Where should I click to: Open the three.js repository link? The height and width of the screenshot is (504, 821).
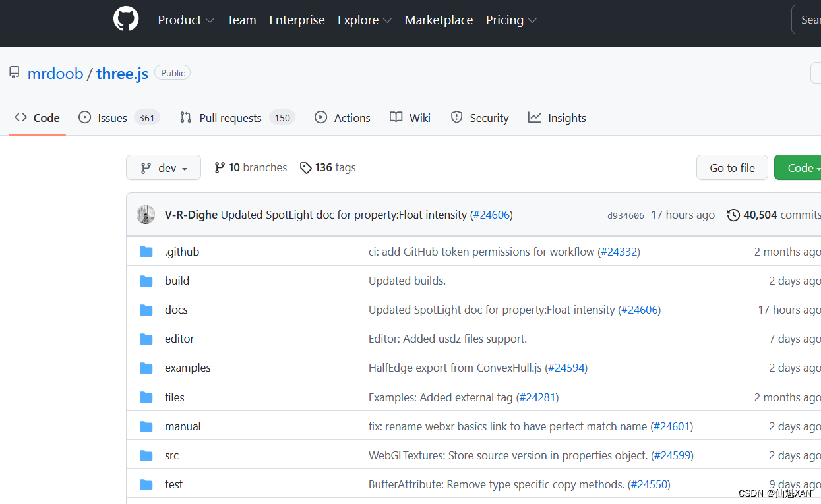pos(122,73)
